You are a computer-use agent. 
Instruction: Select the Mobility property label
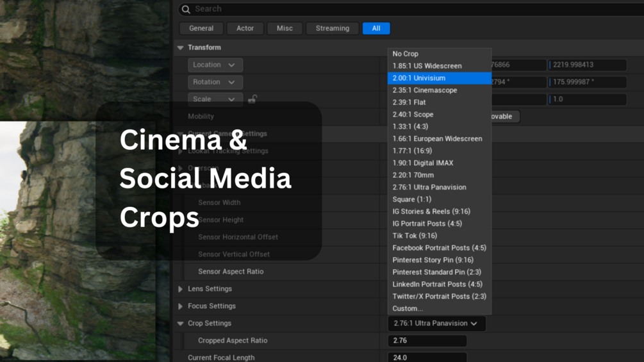point(201,117)
